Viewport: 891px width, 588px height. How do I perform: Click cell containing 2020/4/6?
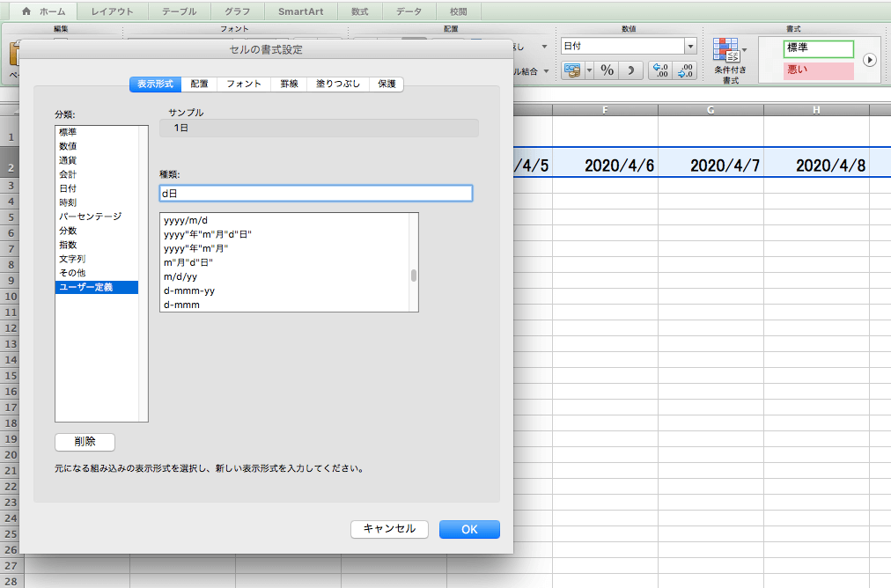click(605, 162)
